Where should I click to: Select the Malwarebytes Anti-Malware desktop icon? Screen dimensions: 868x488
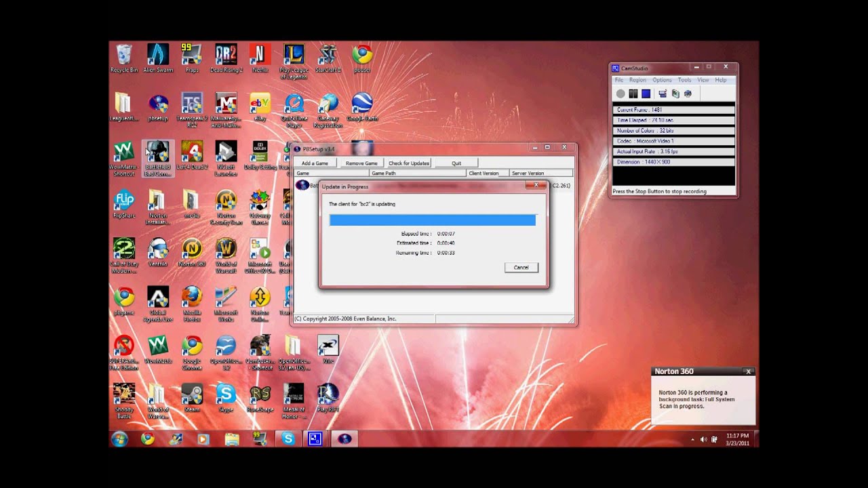pos(226,110)
